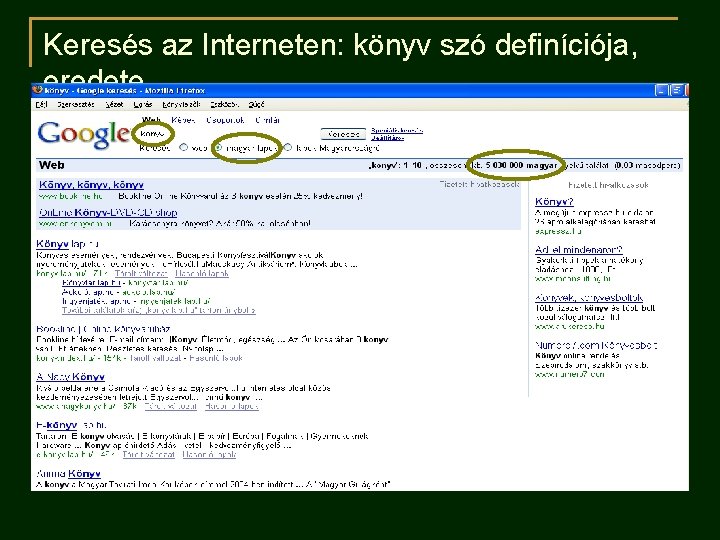Image resolution: width=720 pixels, height=540 pixels.
Task: Open Tárolt változat for E-könyv result
Action: pos(148,455)
